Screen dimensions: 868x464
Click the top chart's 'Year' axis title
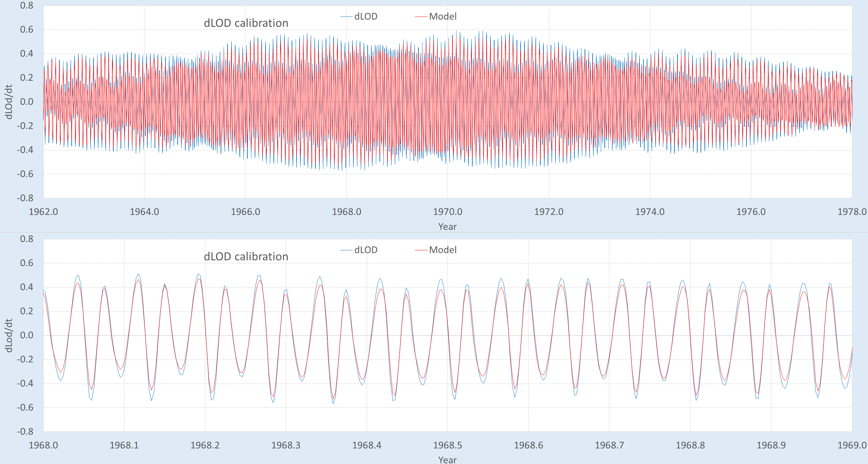(447, 227)
